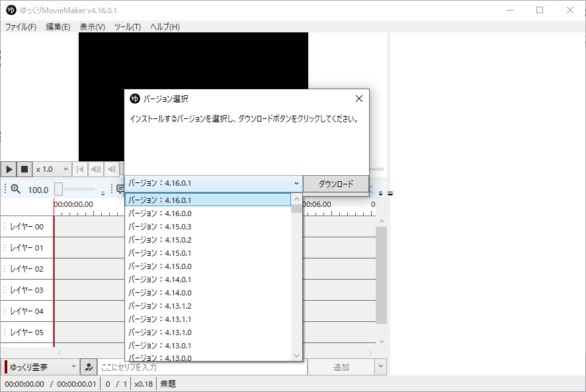Image resolution: width=586 pixels, height=392 pixels.
Task: Select the レイヤー 05 header
Action: (x=27, y=333)
